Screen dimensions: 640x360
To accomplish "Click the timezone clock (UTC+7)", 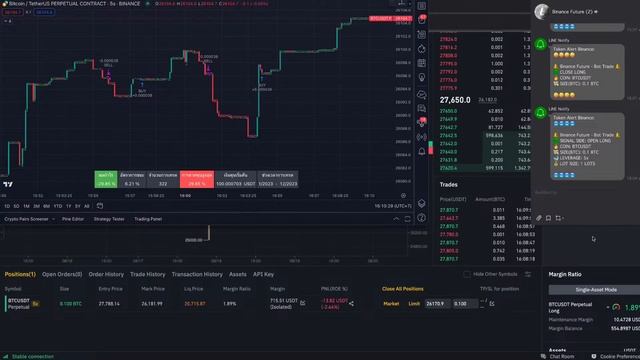I will (393, 206).
